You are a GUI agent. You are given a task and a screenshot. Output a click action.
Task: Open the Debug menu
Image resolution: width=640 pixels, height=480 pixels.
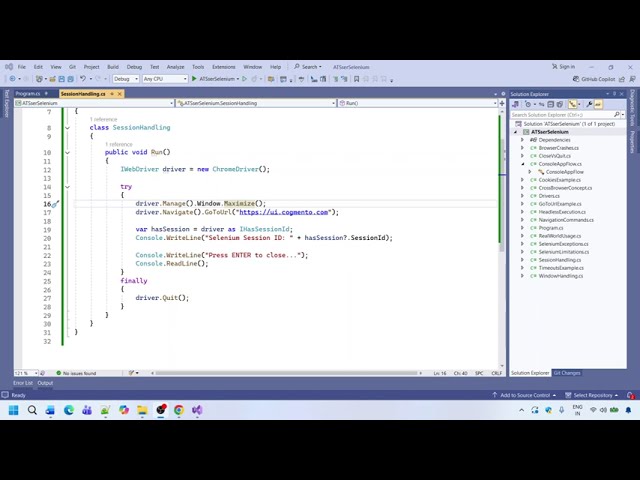coord(134,67)
